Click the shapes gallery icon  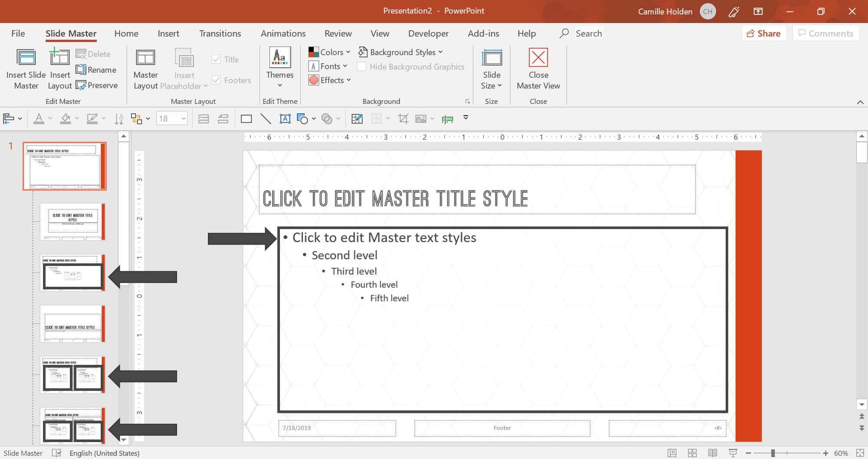pyautogui.click(x=302, y=118)
